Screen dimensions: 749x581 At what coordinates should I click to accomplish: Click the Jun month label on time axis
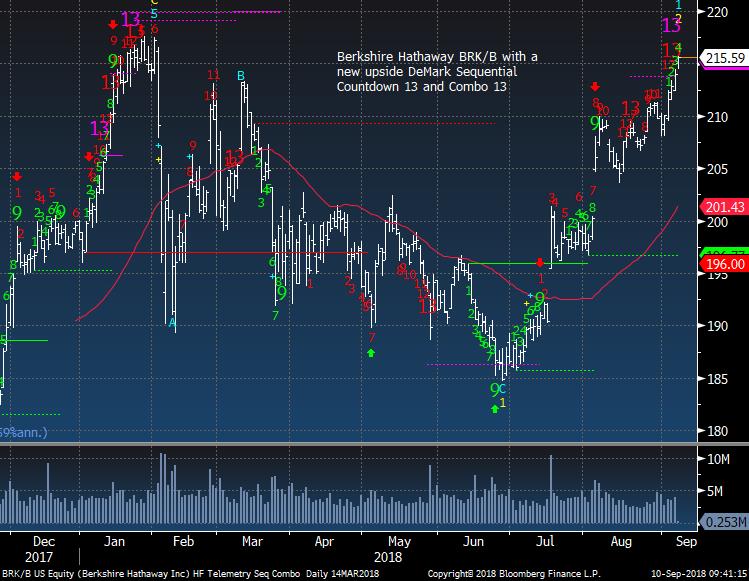(x=473, y=541)
